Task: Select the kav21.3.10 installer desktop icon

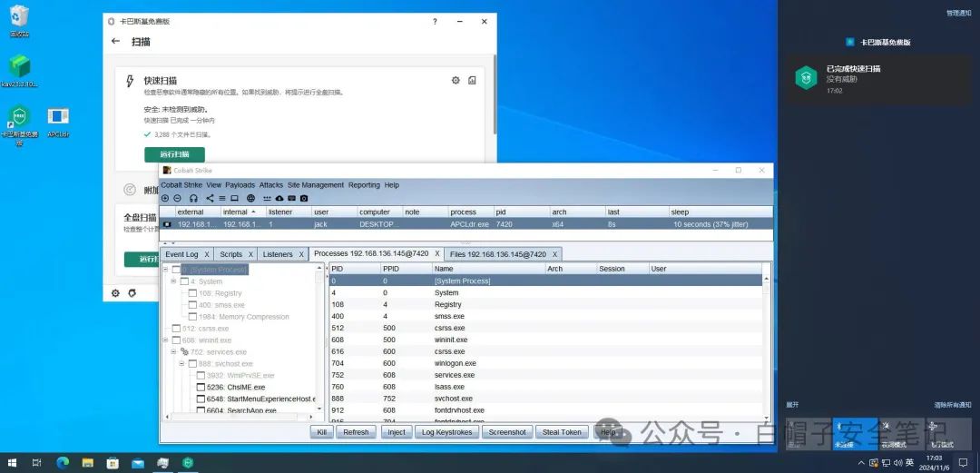Action: [19, 71]
